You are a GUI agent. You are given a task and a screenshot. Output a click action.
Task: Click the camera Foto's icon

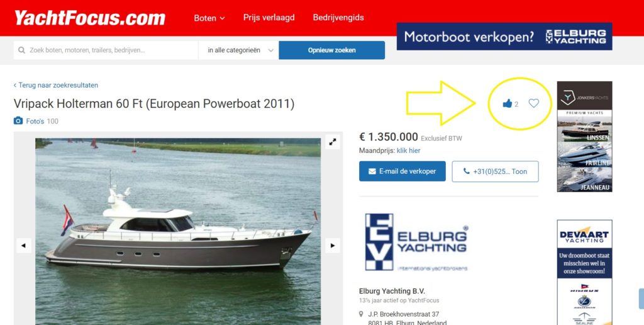pos(18,121)
